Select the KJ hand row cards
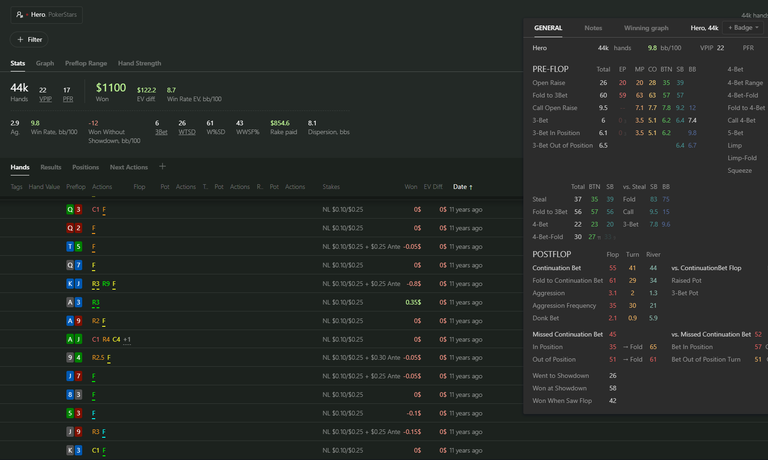Image resolution: width=768 pixels, height=460 pixels. [x=74, y=284]
